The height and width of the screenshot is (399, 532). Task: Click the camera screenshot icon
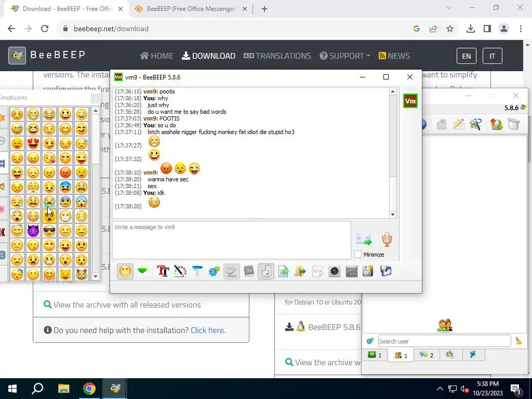pos(335,271)
